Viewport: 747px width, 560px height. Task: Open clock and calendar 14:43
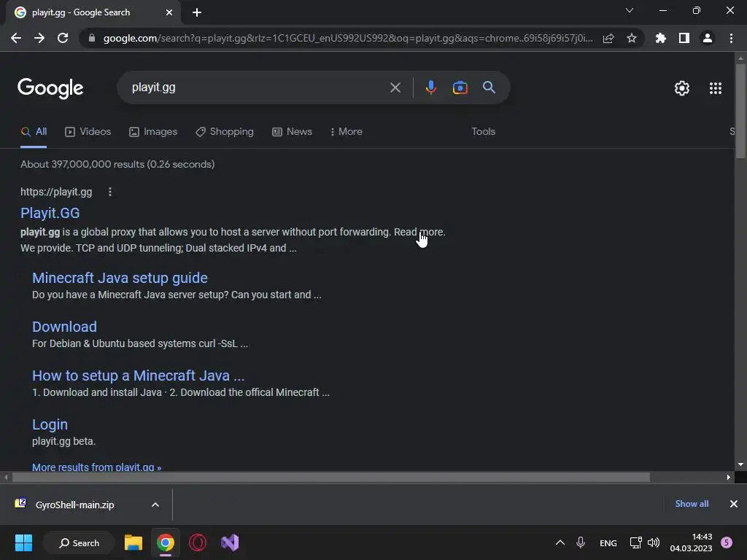point(691,542)
